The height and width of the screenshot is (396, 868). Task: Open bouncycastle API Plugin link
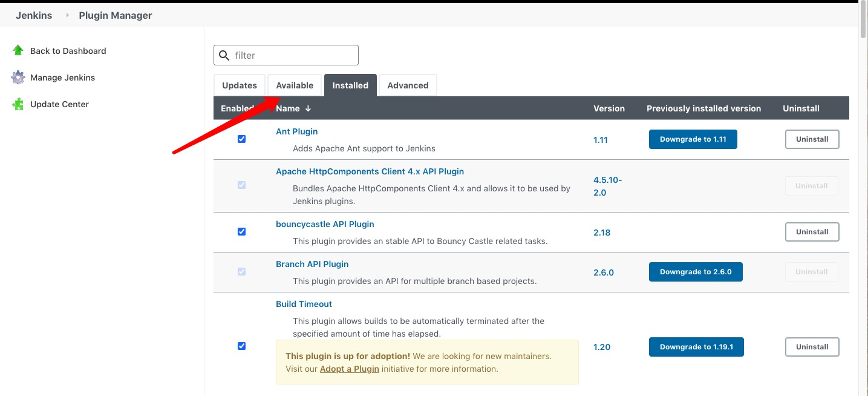click(x=325, y=224)
